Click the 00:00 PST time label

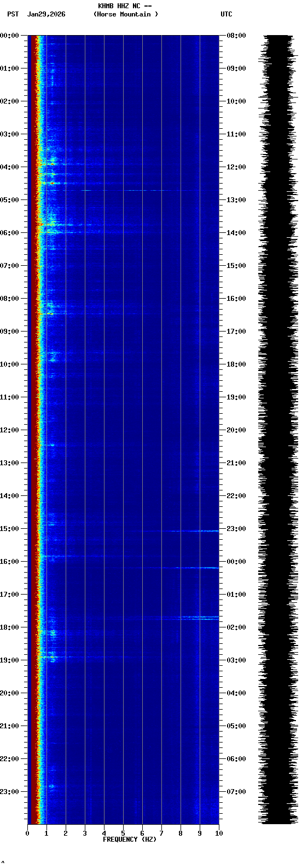(x=9, y=36)
